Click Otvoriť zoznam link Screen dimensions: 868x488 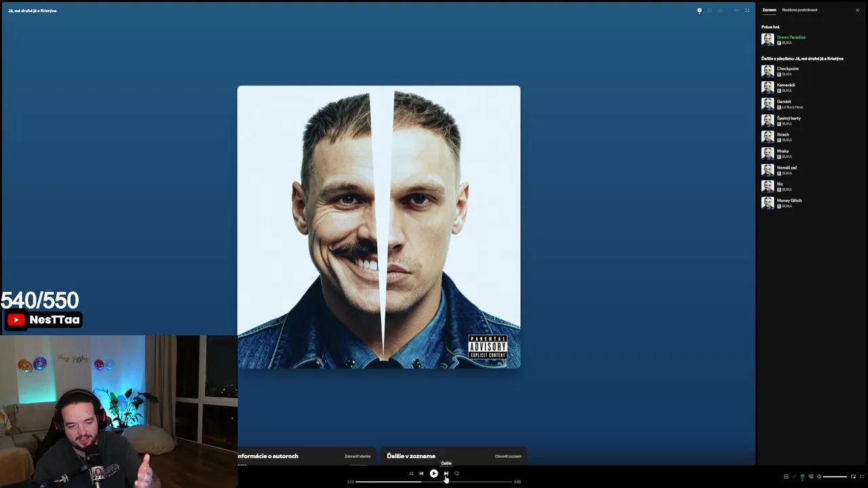[x=508, y=456]
